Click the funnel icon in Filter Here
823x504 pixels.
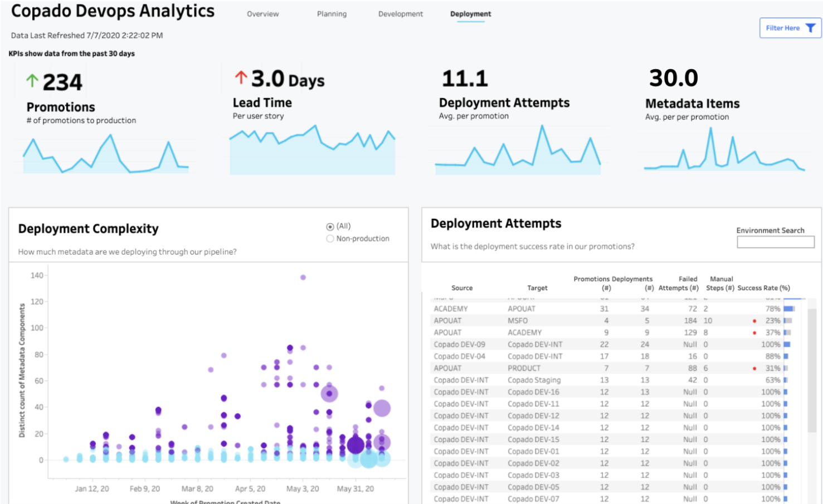click(810, 28)
